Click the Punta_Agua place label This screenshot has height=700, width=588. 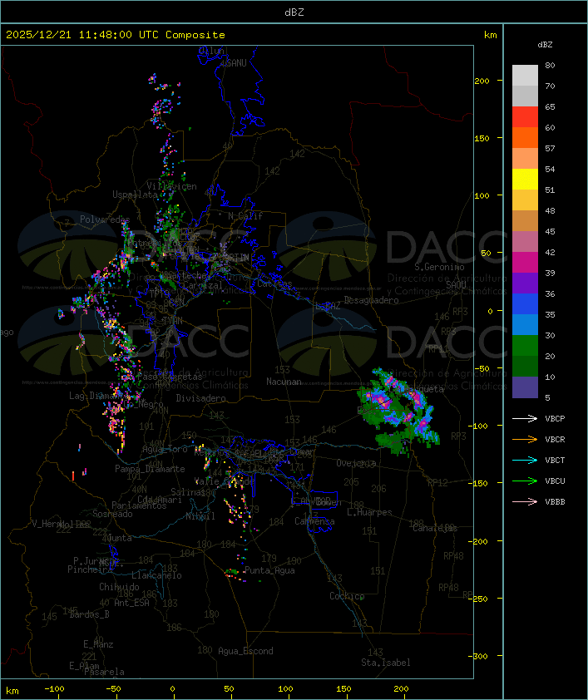(x=269, y=570)
